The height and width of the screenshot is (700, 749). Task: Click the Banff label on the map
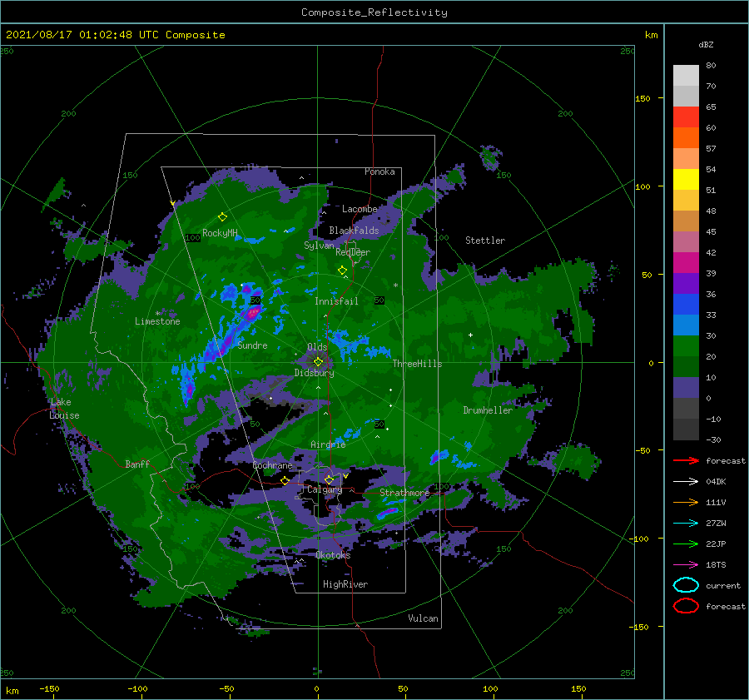coord(137,464)
